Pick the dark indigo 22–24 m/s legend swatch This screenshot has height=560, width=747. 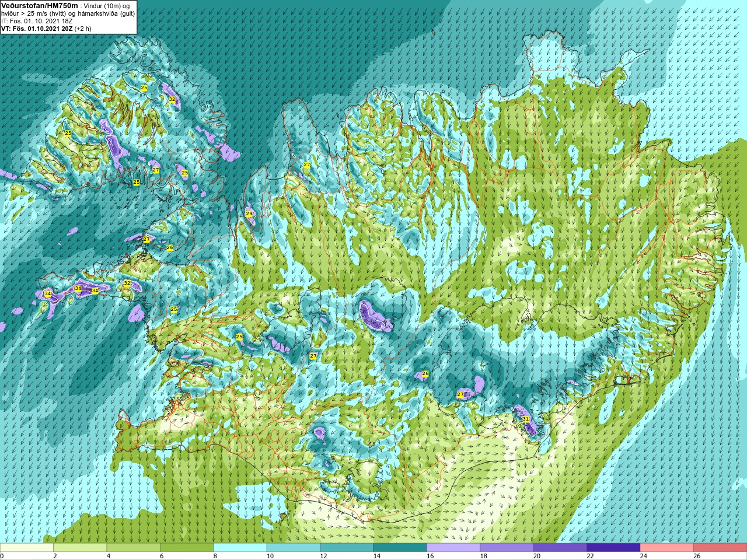point(614,548)
